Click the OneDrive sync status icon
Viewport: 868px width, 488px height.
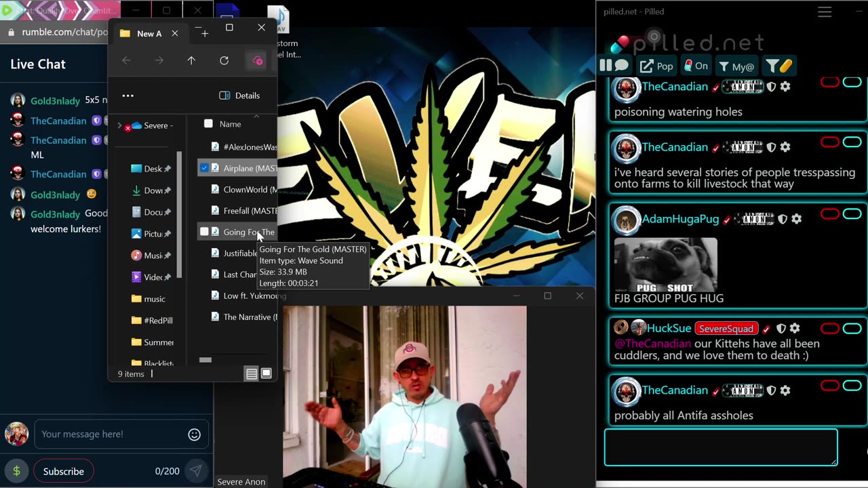click(x=258, y=60)
